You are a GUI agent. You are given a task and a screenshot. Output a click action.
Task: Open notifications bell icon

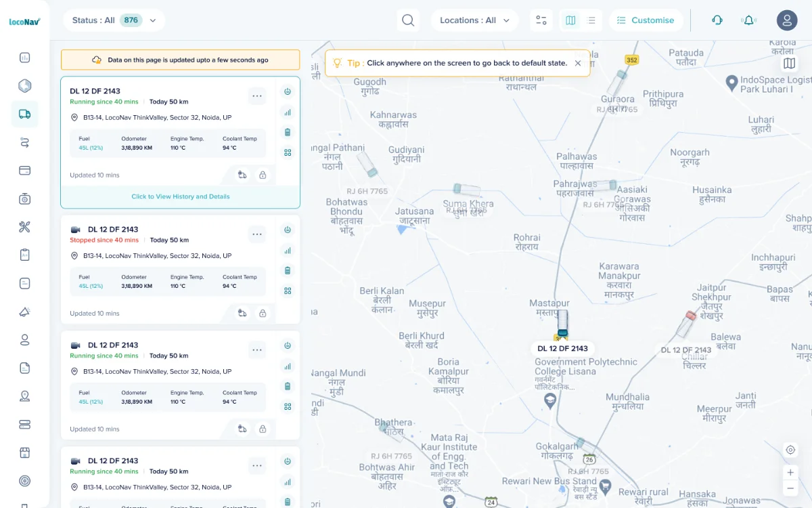coord(749,20)
